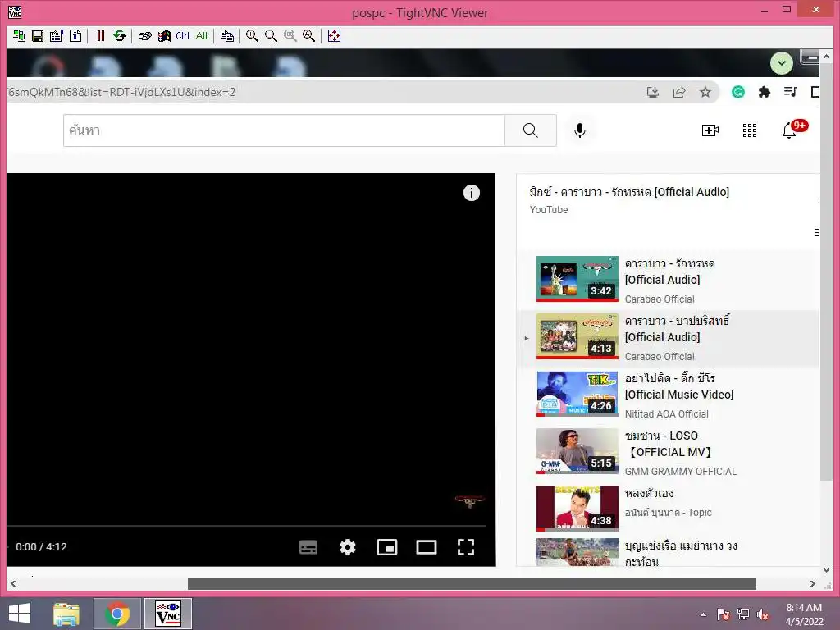Open the Action Center flag tray icon
Screen dimensions: 840x630
[x=724, y=614]
